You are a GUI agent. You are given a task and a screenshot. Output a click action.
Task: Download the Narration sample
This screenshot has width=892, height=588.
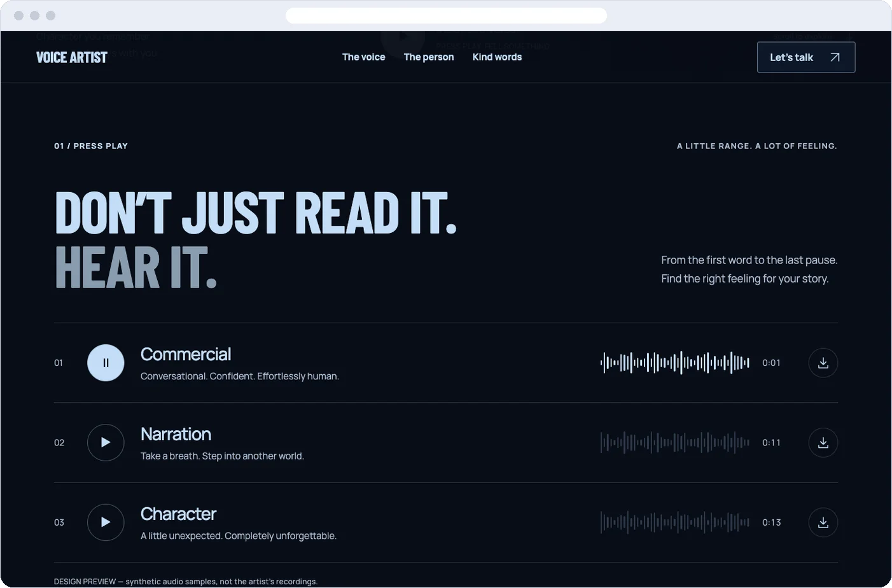click(x=823, y=442)
